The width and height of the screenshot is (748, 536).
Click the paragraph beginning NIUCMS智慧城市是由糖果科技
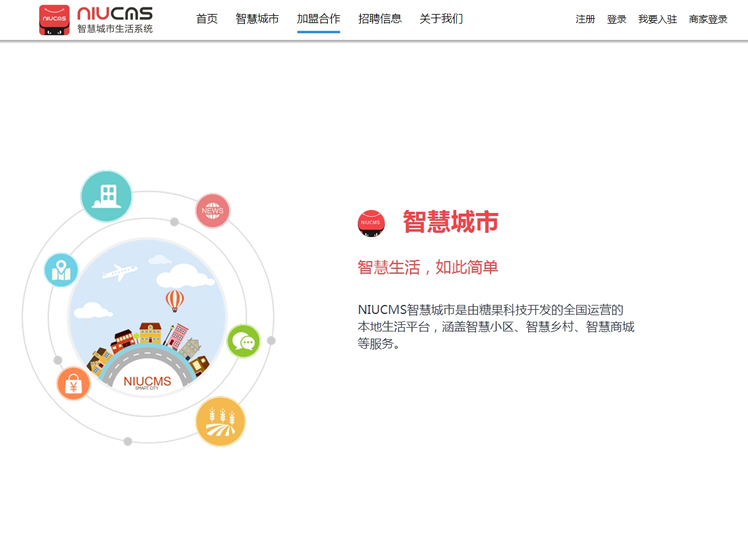pyautogui.click(x=496, y=327)
